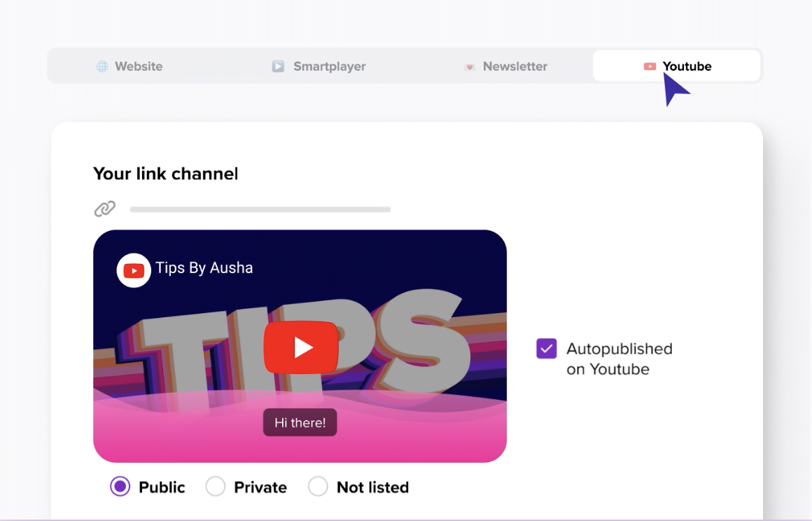Switch to the Website tab
The height and width of the screenshot is (521, 812).
pos(129,67)
